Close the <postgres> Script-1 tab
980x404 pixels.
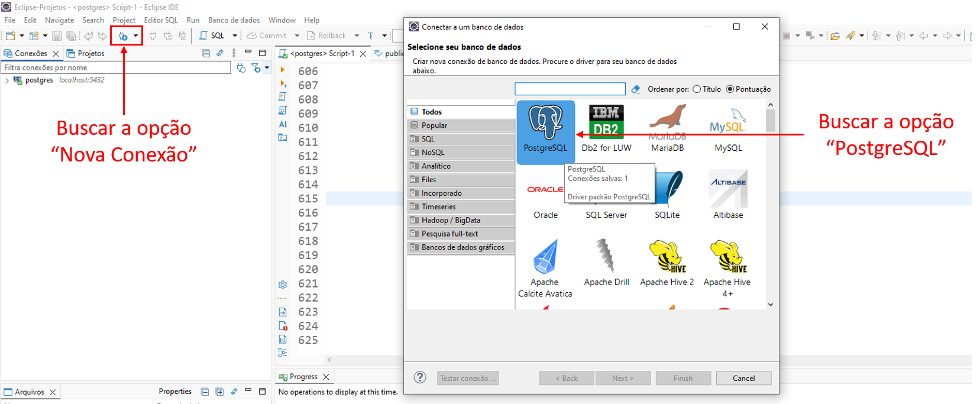363,54
